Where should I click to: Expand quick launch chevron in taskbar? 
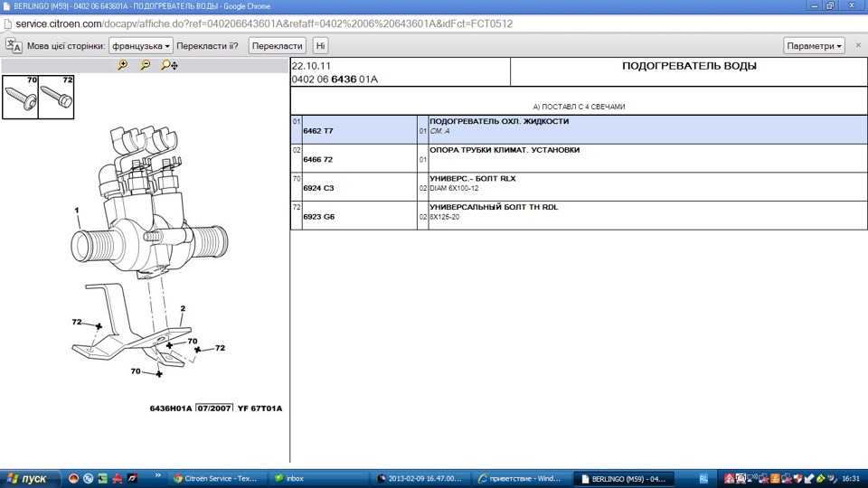click(x=157, y=476)
